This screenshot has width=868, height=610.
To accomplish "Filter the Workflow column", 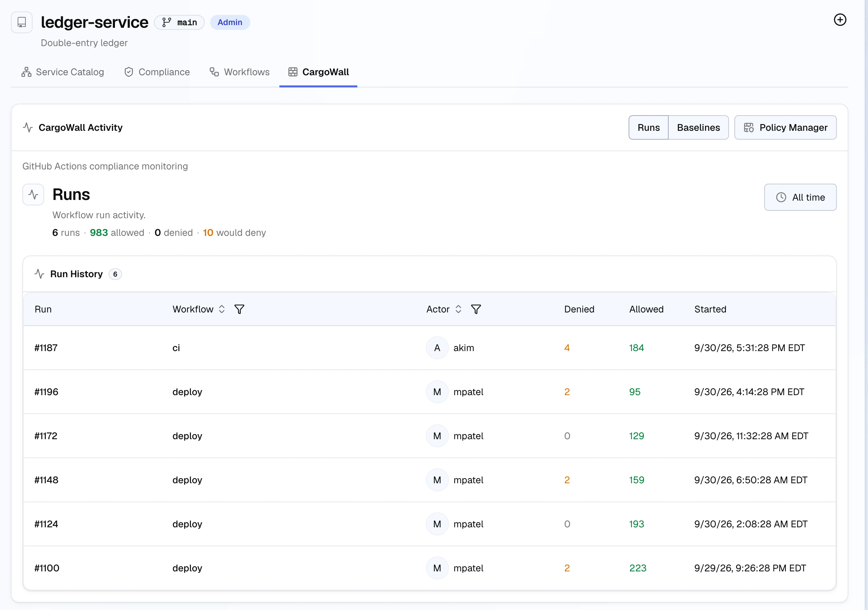I will point(239,309).
